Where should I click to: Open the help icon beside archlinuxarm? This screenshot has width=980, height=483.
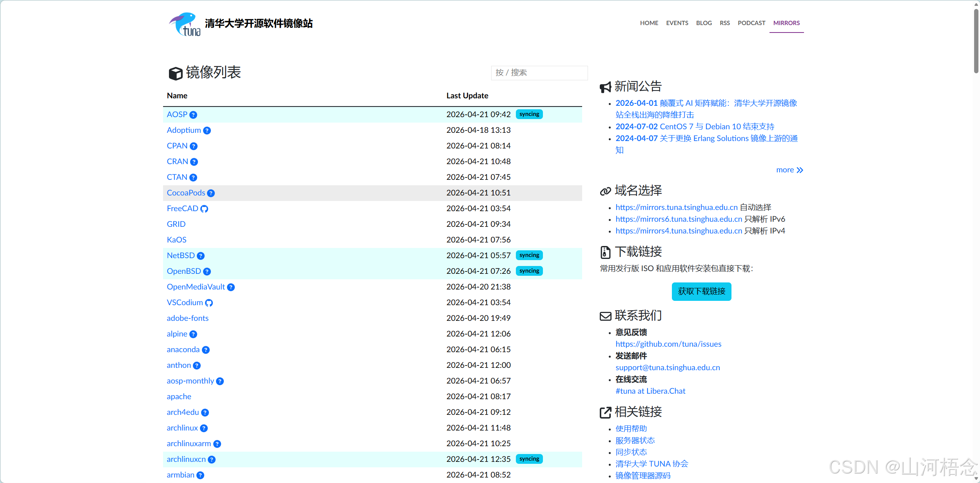(x=217, y=444)
